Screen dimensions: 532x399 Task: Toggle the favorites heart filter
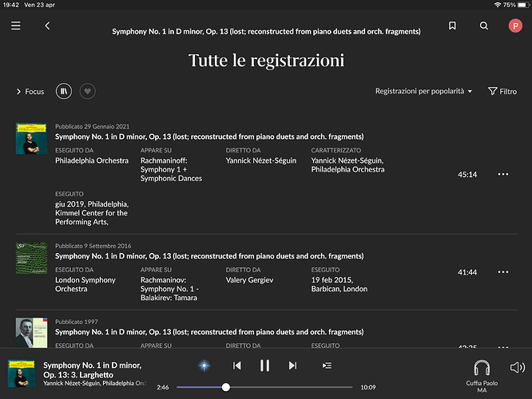[x=88, y=91]
